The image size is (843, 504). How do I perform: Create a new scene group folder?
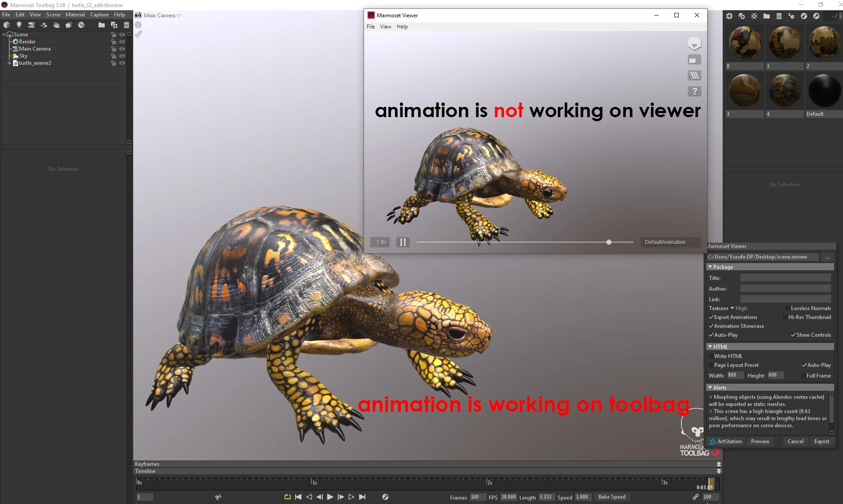point(102,25)
